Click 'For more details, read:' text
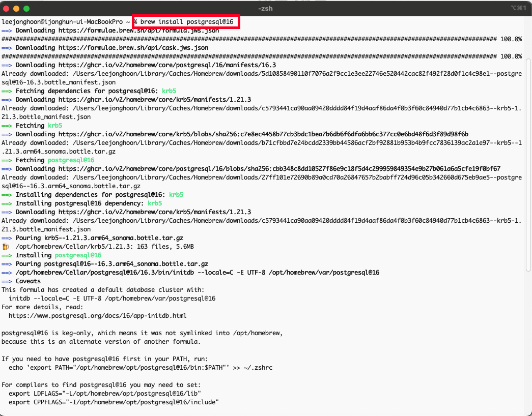The height and width of the screenshot is (416, 532). (x=42, y=307)
